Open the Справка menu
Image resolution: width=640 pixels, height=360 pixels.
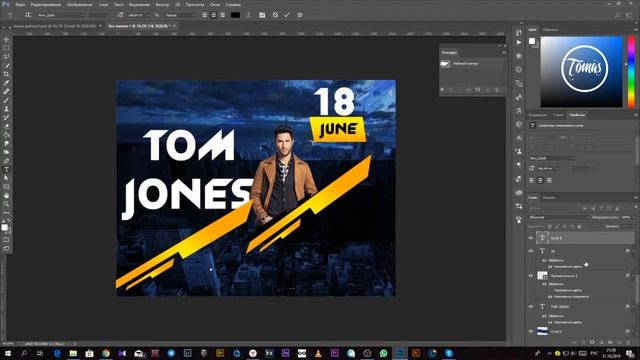coord(233,4)
